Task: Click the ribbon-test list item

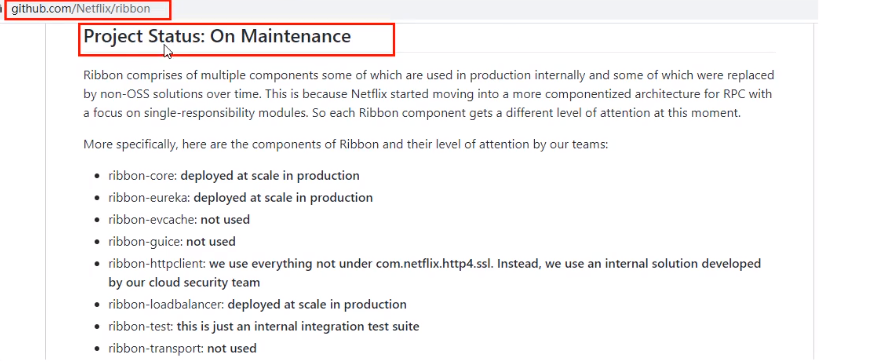Action: click(264, 326)
